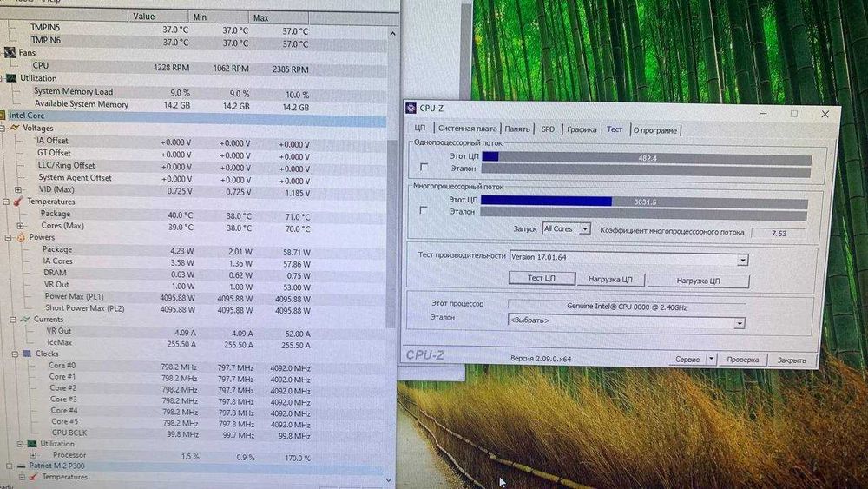
Task: Click the Intel Core processor icon
Action: pos(3,116)
